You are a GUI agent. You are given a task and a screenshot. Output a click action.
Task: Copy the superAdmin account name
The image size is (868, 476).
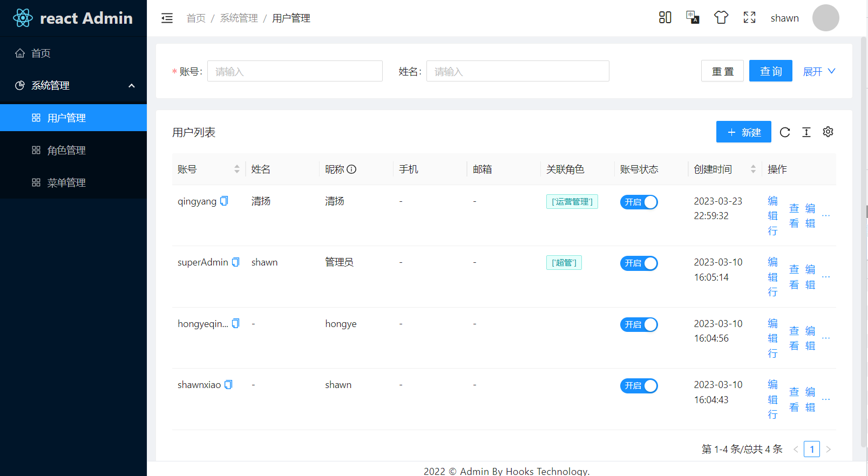pos(236,262)
